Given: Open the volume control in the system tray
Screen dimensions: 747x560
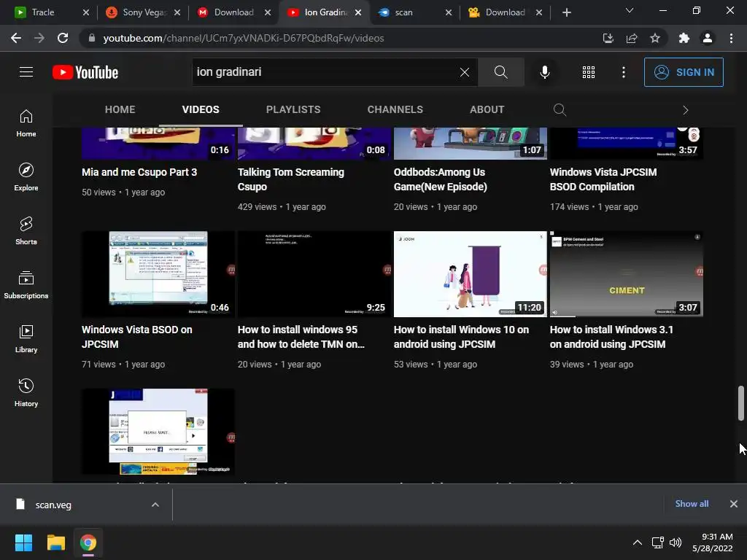Looking at the screenshot, I should pos(675,542).
